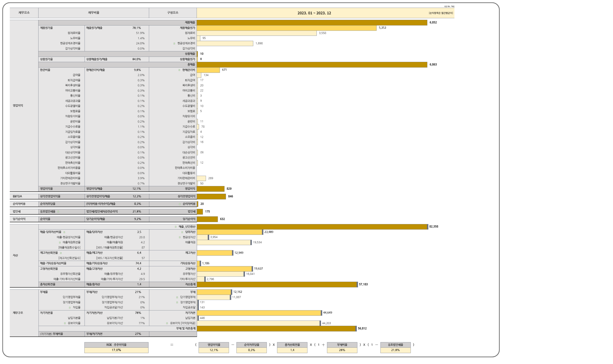The width and height of the screenshot is (613, 364).
Task: Select the 영업이익율 12.1% formula box
Action: click(214, 350)
